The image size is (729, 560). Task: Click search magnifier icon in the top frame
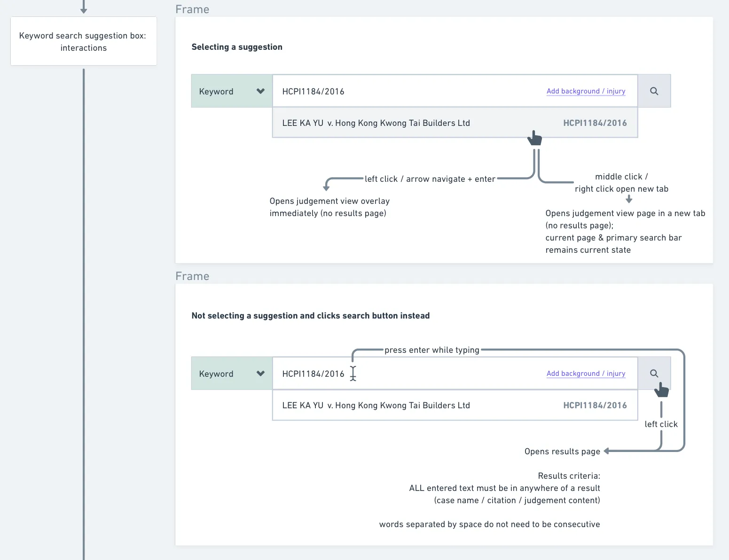pos(654,91)
